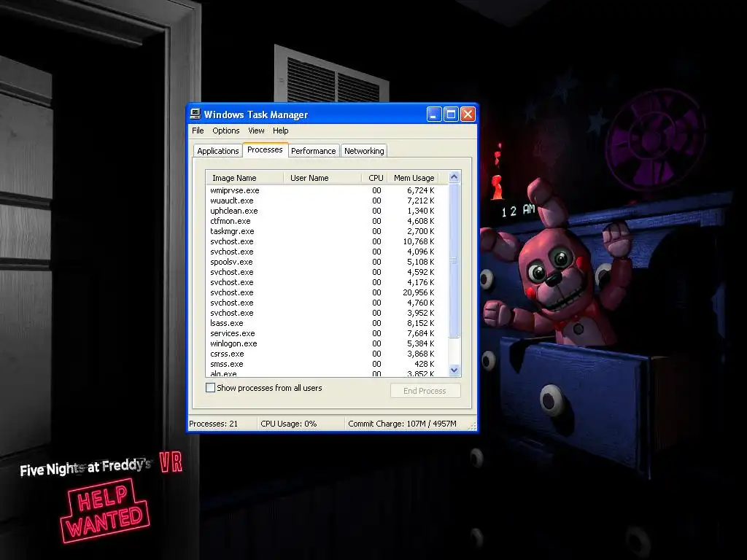Select svchost.exe using 10,768 K memory
This screenshot has height=560, width=747.
coord(327,241)
